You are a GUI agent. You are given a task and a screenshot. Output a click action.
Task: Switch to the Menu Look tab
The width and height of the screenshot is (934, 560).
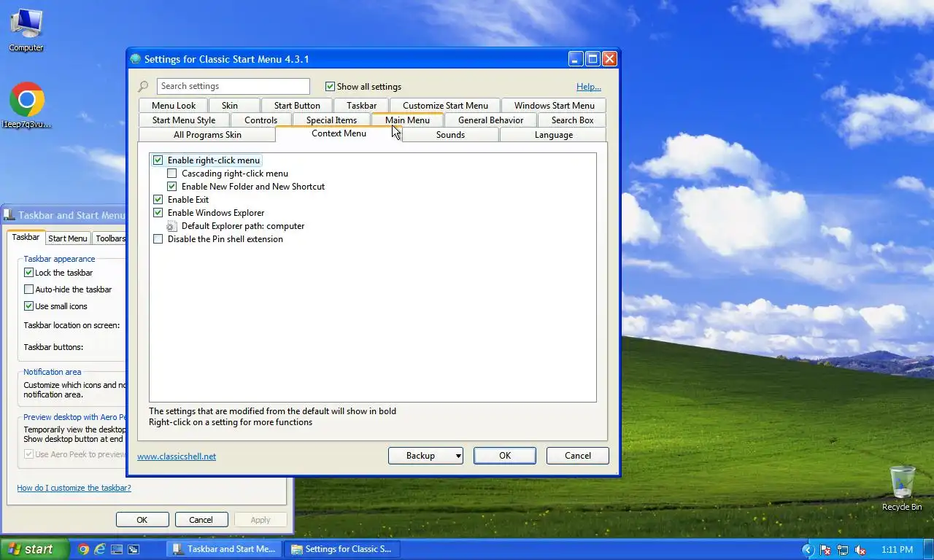point(174,106)
